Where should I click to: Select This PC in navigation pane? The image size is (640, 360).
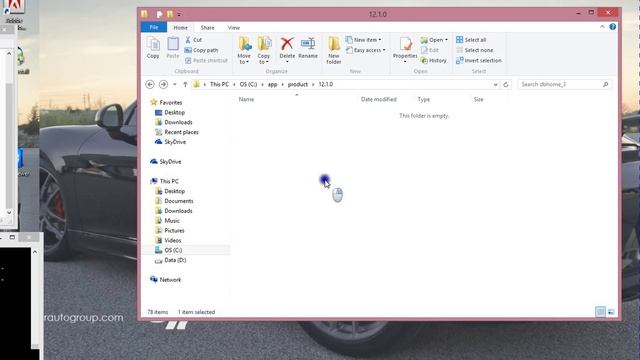pyautogui.click(x=169, y=181)
